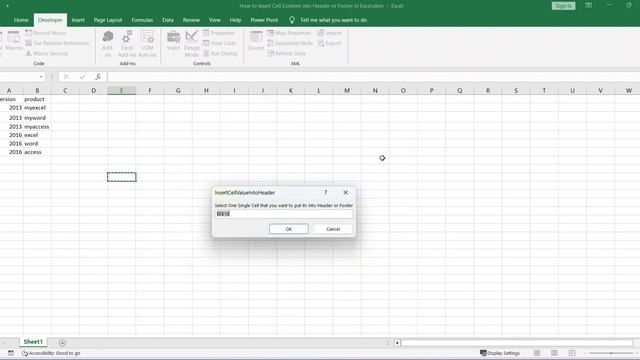Click cell containing myword
Image resolution: width=640 pixels, height=360 pixels.
[x=37, y=118]
